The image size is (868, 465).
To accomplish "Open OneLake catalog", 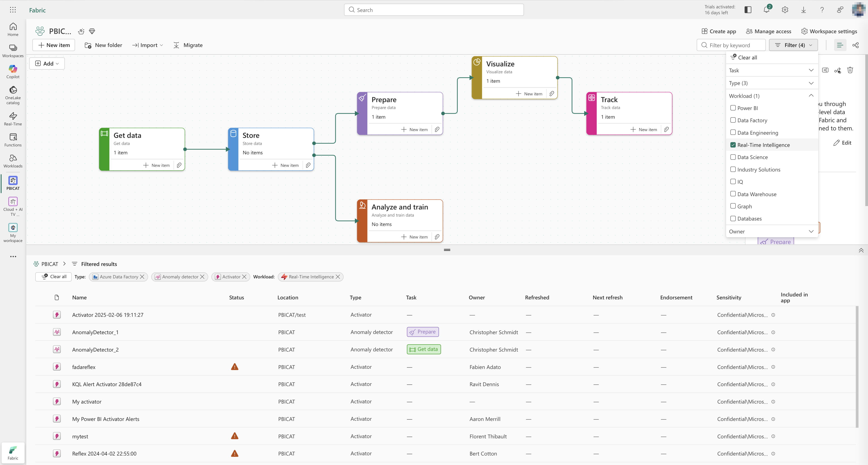I will click(13, 95).
